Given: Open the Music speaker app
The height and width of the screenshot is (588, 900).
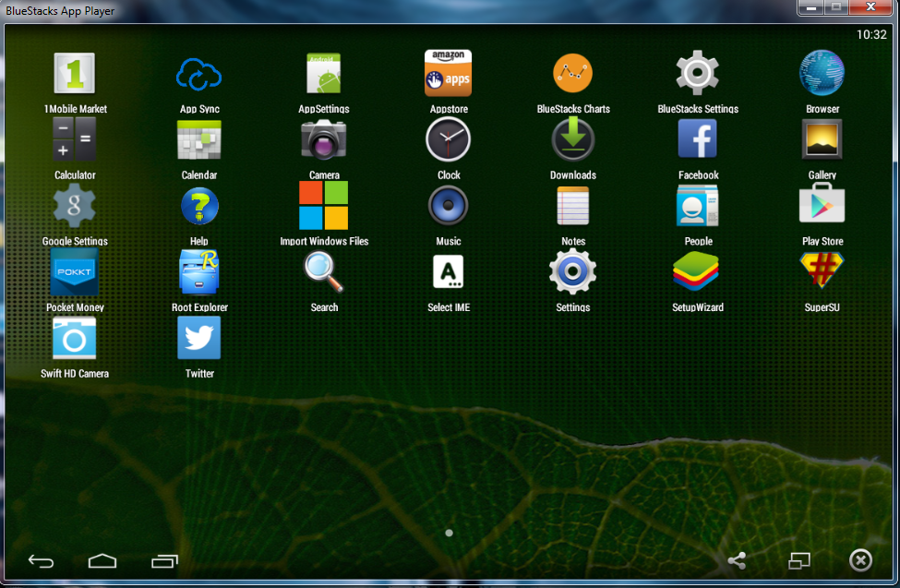Looking at the screenshot, I should pyautogui.click(x=449, y=206).
